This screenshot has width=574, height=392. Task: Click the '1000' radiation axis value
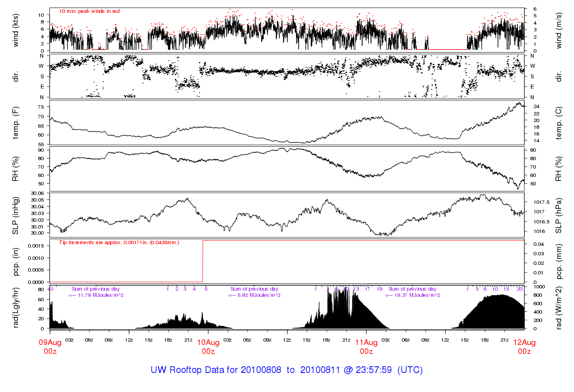pos(539,287)
